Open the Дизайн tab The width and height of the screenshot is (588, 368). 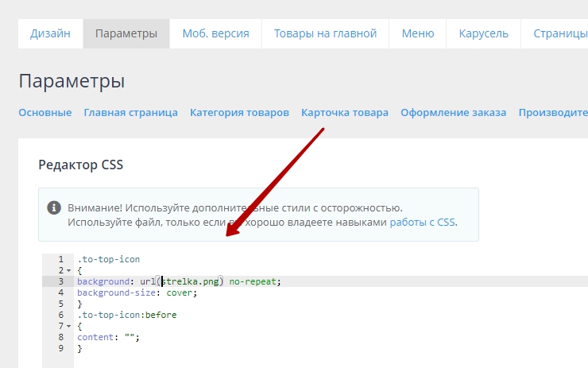coord(50,33)
